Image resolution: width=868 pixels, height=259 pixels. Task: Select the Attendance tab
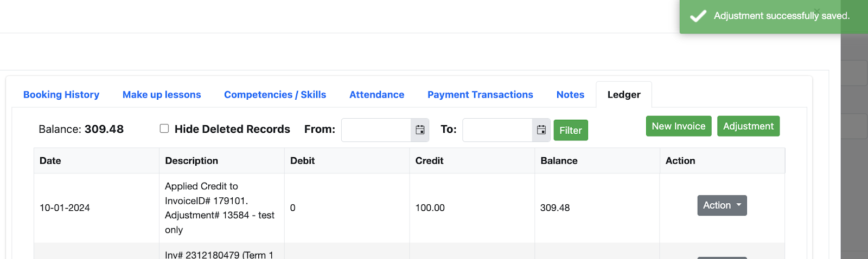(376, 95)
